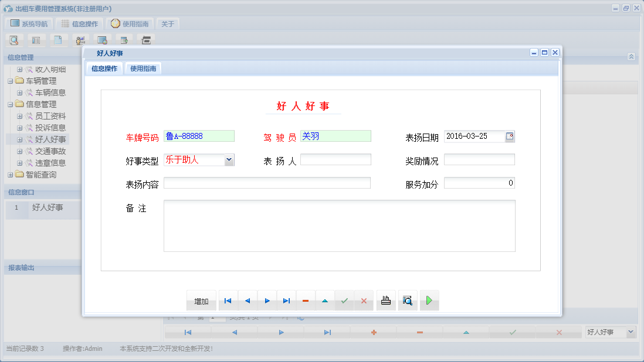644x362 pixels.
Task: Click the 增加 button
Action: tap(201, 301)
